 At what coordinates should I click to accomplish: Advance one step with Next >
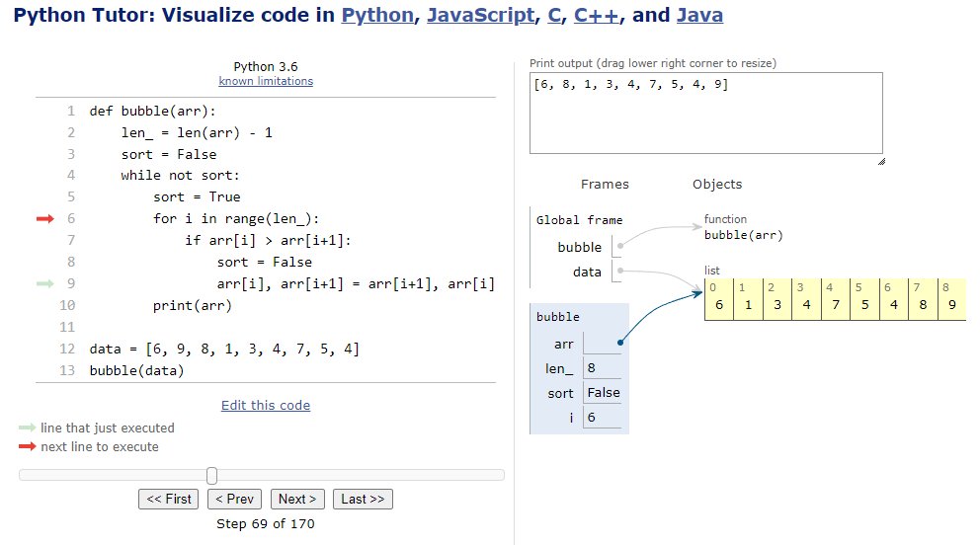click(297, 499)
